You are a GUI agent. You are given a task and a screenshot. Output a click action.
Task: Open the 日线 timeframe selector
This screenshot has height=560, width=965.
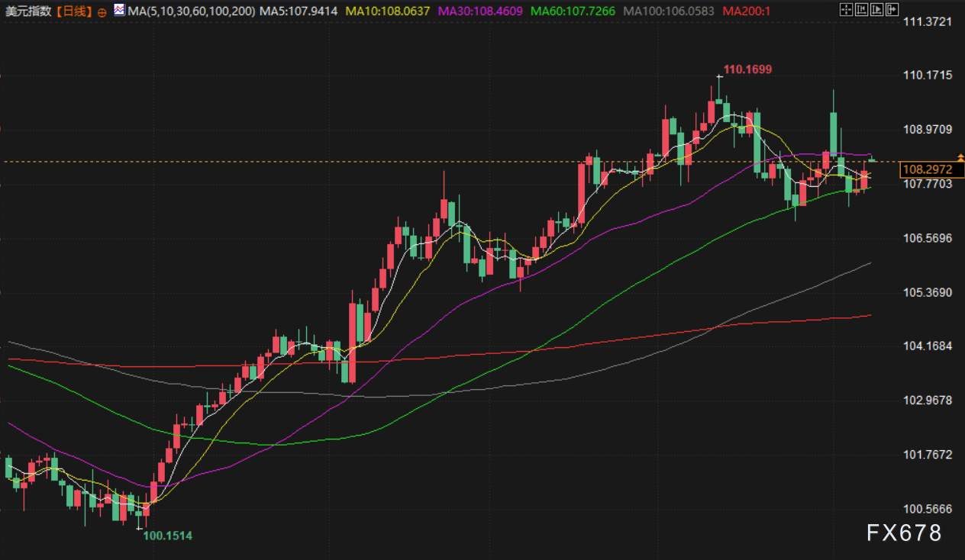click(x=73, y=11)
